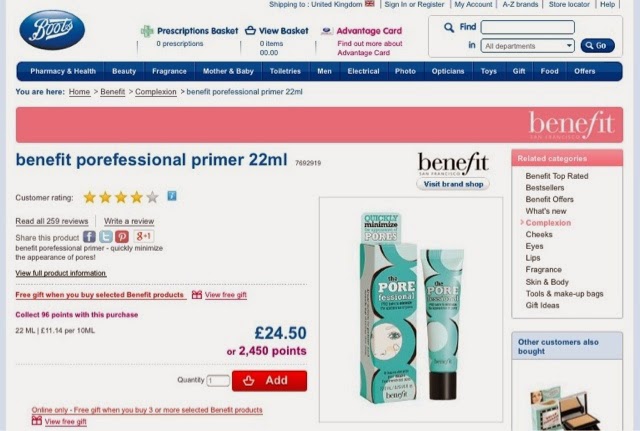Click the Find search text field
This screenshot has height=431, width=640.
[x=528, y=27]
